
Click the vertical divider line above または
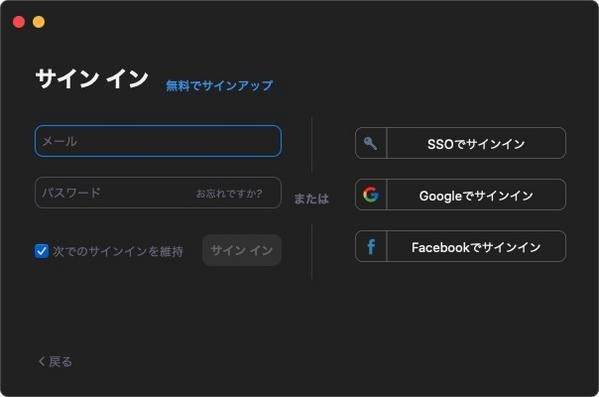point(312,145)
